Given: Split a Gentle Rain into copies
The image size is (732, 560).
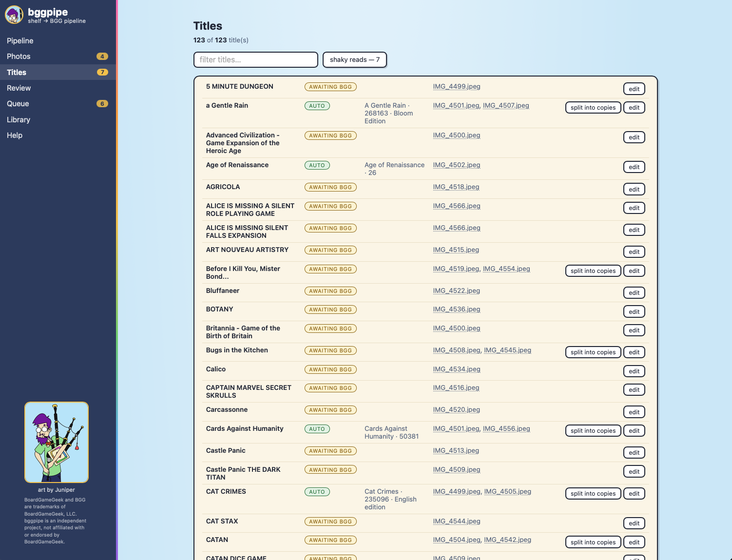Looking at the screenshot, I should pyautogui.click(x=593, y=107).
